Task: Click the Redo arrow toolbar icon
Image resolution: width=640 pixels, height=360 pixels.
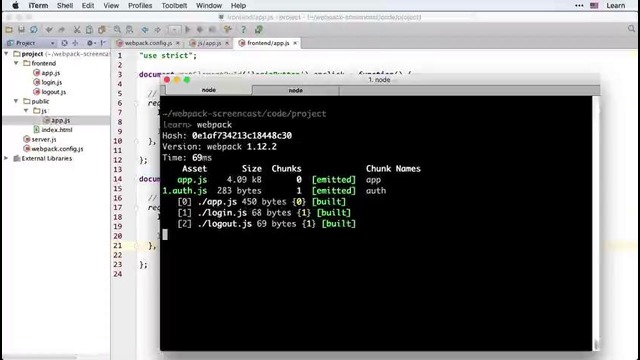Action: (x=62, y=29)
